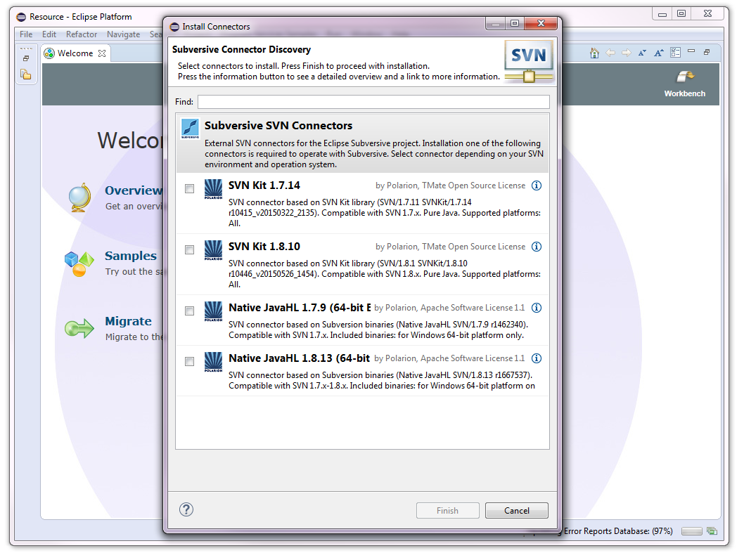Click the "SVN Kit 1.8.10" connector title

coord(264,247)
